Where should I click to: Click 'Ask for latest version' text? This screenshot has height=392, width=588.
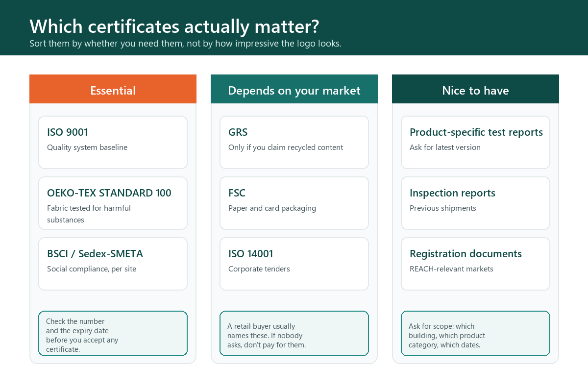[x=445, y=147]
